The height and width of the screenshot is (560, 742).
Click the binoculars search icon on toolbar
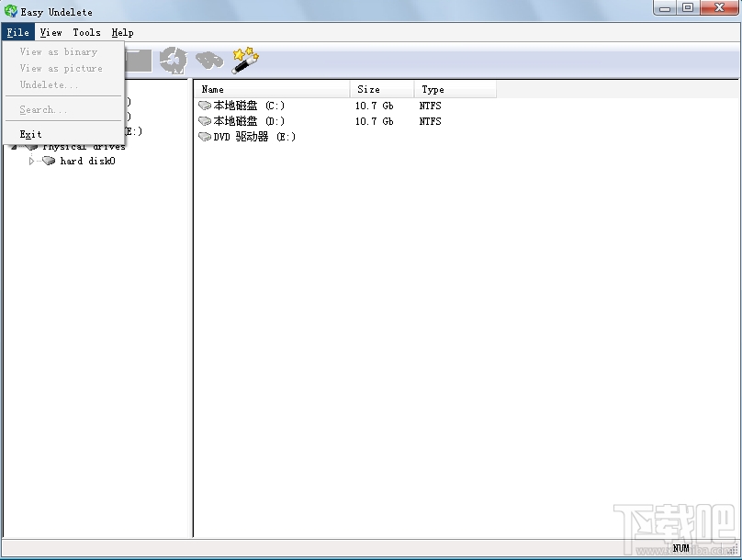210,59
